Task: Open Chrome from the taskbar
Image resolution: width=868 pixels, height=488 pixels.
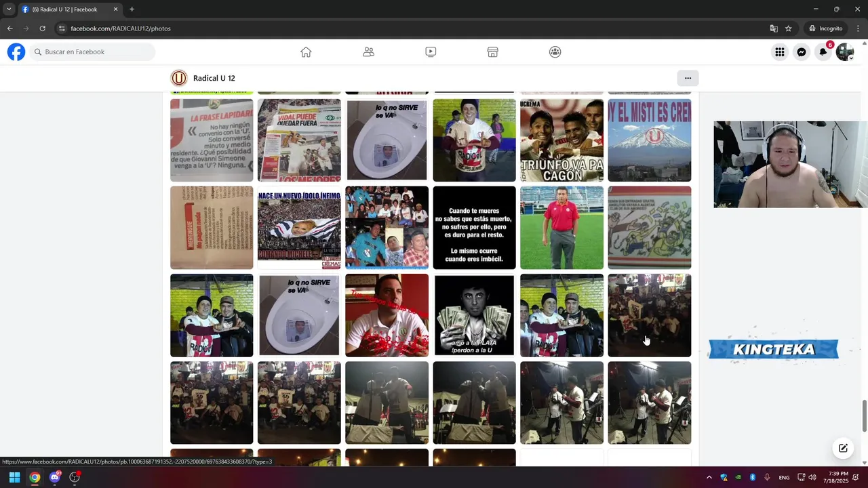Action: pos(35,477)
